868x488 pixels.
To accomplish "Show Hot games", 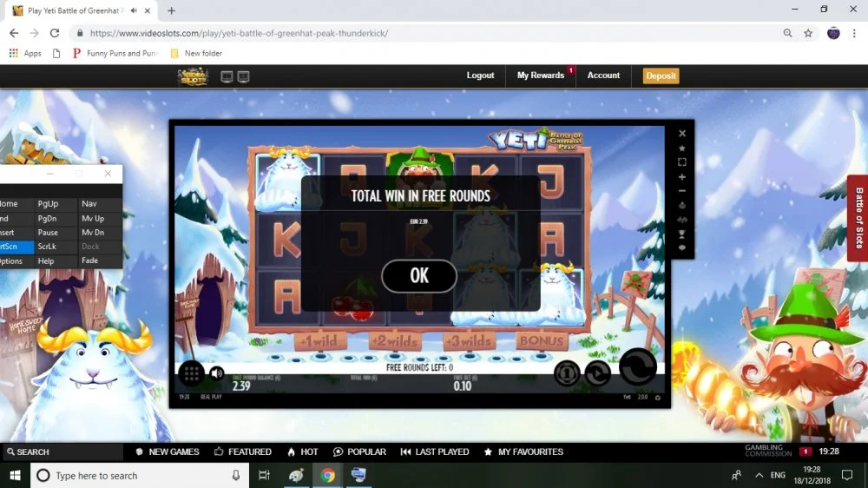I will click(302, 452).
